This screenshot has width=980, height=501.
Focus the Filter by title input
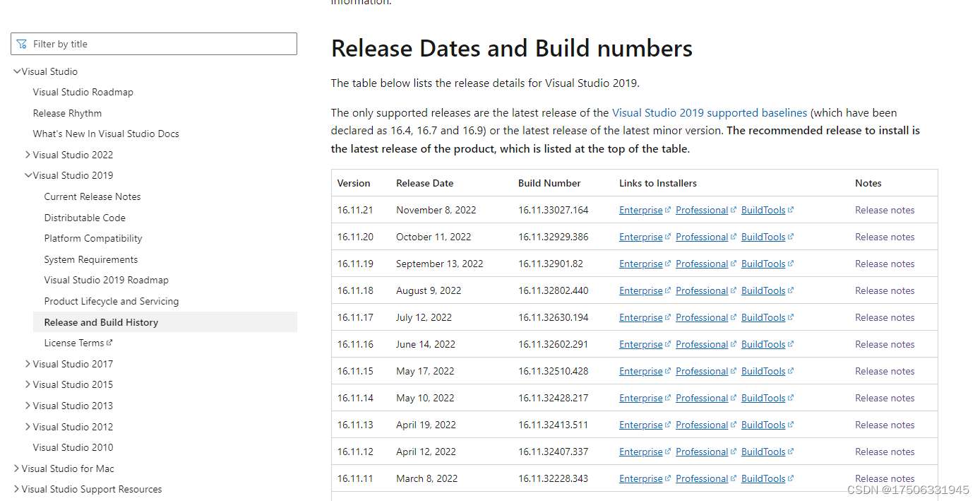(154, 44)
